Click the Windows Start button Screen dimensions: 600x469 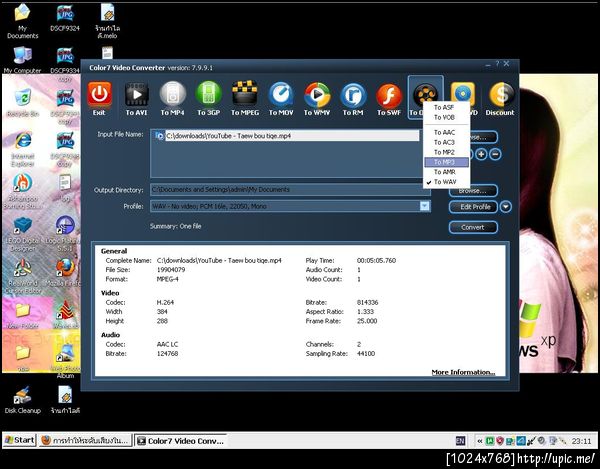[x=19, y=440]
